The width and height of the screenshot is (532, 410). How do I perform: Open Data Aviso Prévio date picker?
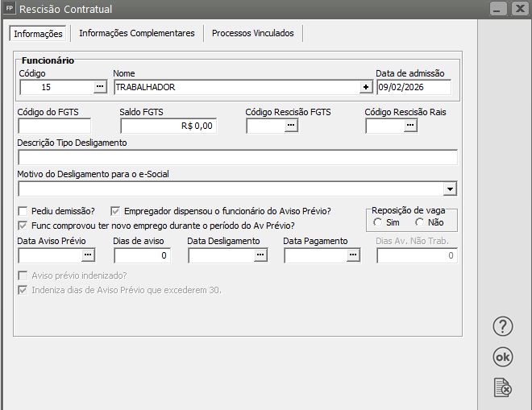88,255
